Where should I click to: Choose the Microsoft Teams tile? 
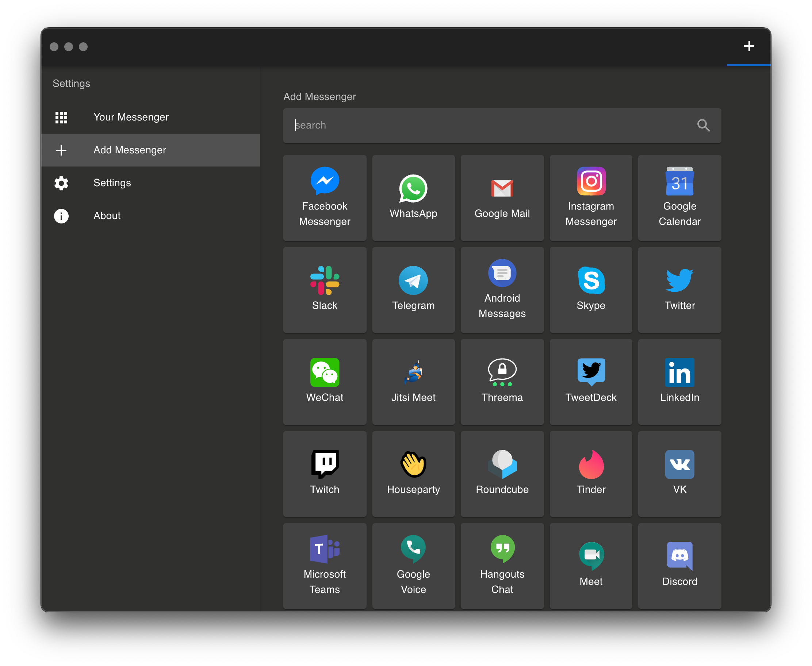coord(325,566)
